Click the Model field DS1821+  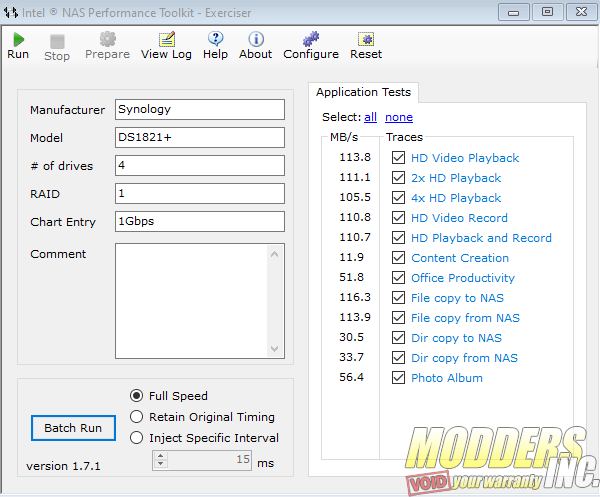tap(200, 138)
